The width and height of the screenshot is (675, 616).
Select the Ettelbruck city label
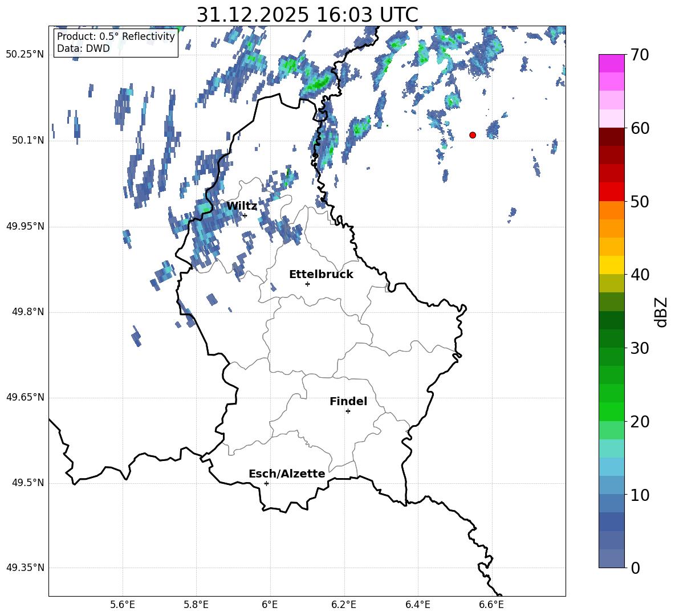[x=321, y=274]
